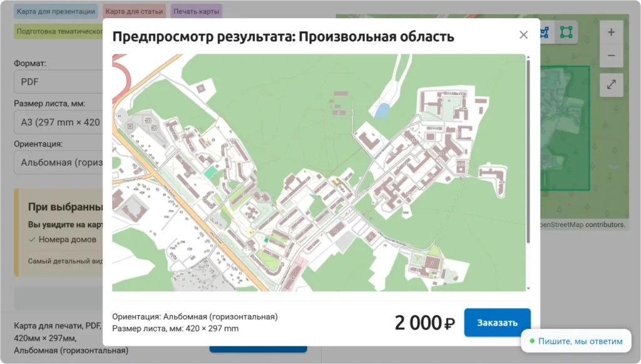Select the rectangle area tool icon

click(x=566, y=32)
